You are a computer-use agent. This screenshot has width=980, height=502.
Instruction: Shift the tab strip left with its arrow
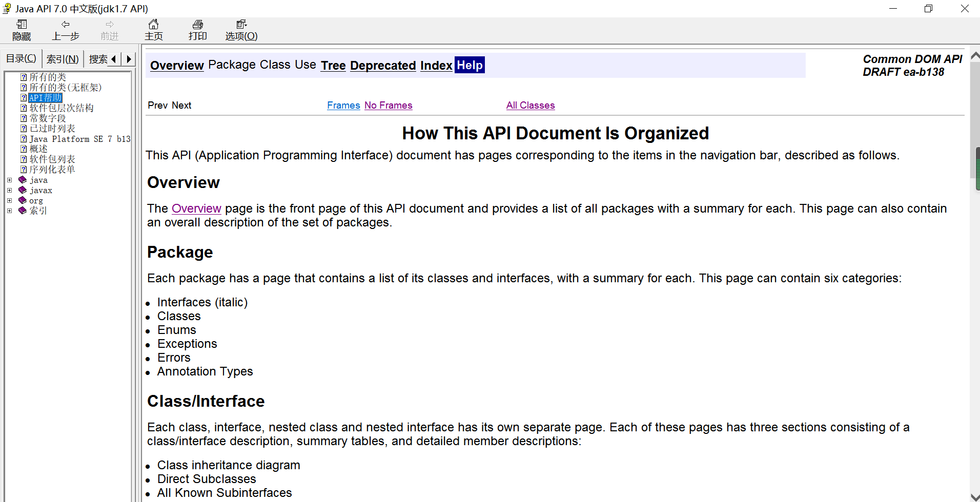click(x=114, y=59)
